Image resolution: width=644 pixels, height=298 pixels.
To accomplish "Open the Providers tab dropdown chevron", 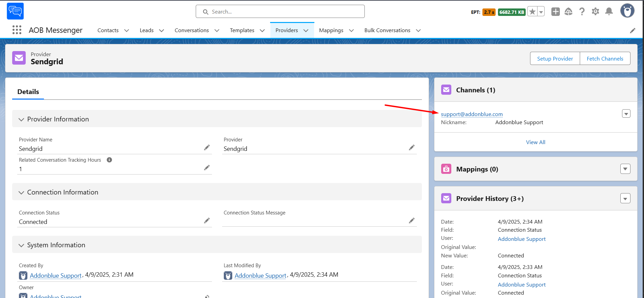I will click(x=306, y=30).
